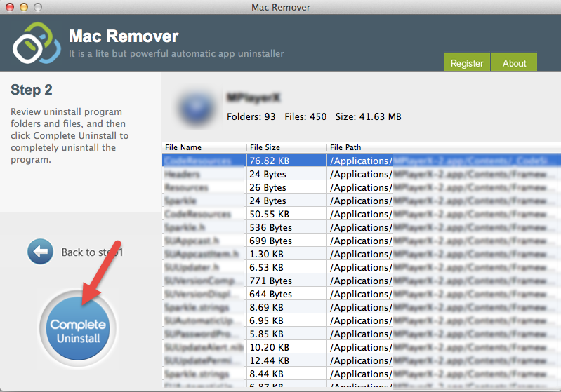The width and height of the screenshot is (561, 392).
Task: Click the Mac Remover logo icon
Action: click(x=37, y=43)
